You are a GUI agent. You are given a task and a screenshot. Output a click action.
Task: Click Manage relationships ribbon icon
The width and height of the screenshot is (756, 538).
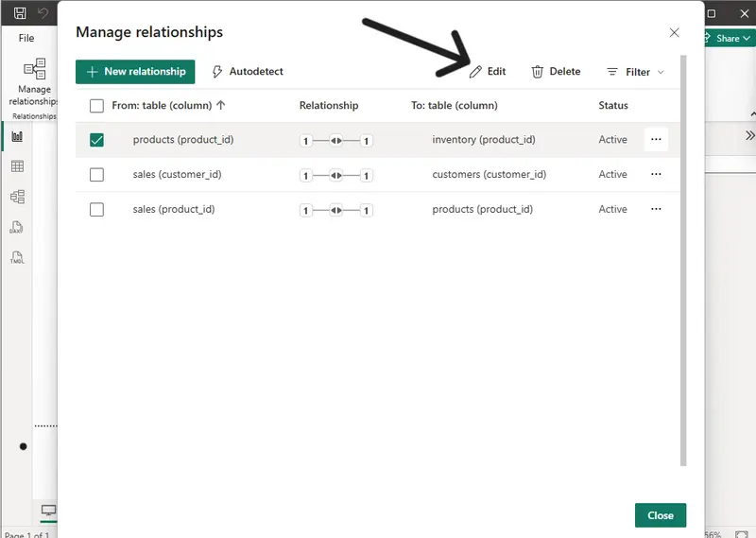35,69
